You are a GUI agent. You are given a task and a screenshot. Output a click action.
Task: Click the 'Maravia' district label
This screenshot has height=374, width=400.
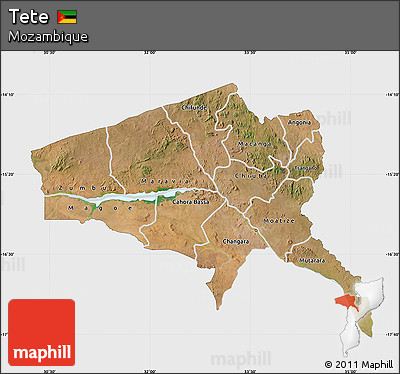point(165,181)
